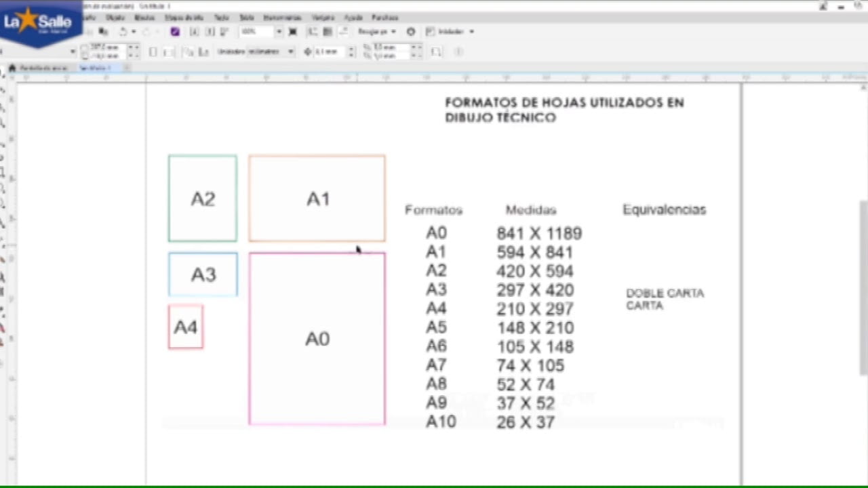Select the large A0 rectangle

click(317, 339)
